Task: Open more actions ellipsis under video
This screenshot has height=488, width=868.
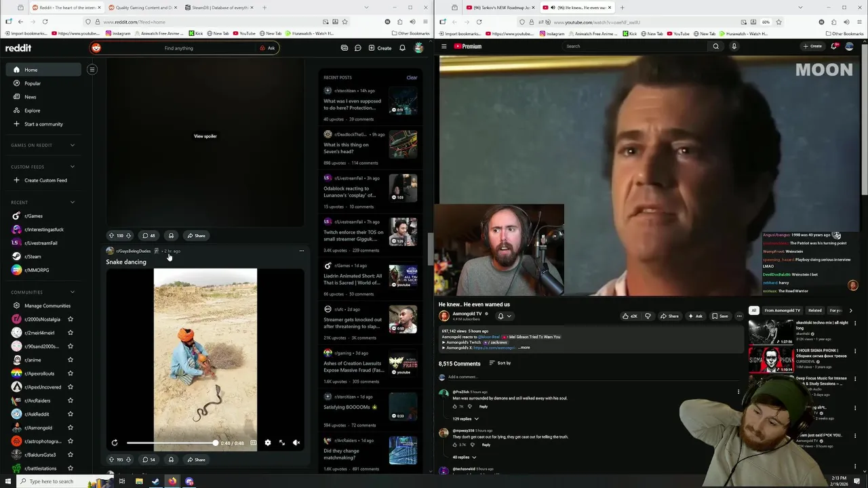Action: pos(739,316)
